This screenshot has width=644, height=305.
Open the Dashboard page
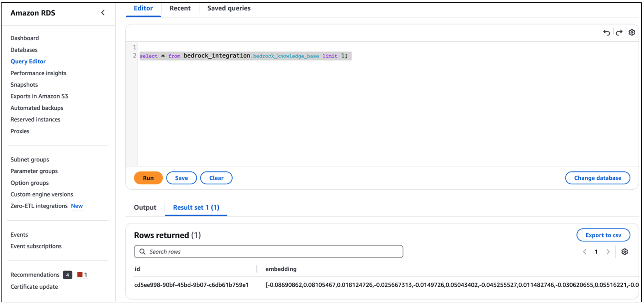pyautogui.click(x=25, y=38)
